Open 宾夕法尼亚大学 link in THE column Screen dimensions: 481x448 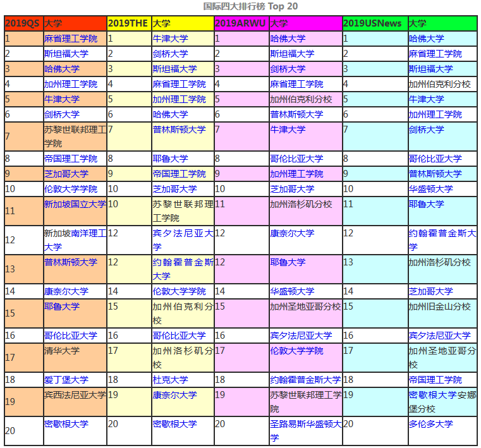point(183,240)
